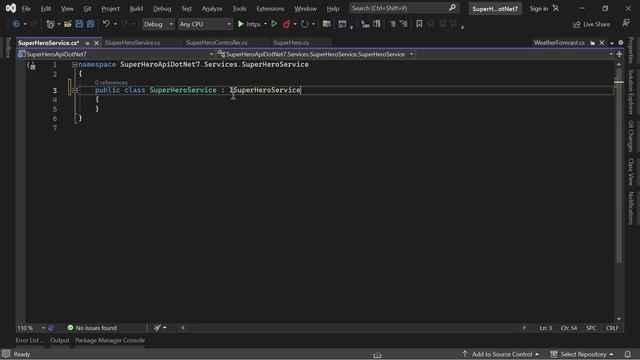Switch to the ISuperHeroService.cs tab
Image resolution: width=640 pixels, height=360 pixels.
click(133, 42)
